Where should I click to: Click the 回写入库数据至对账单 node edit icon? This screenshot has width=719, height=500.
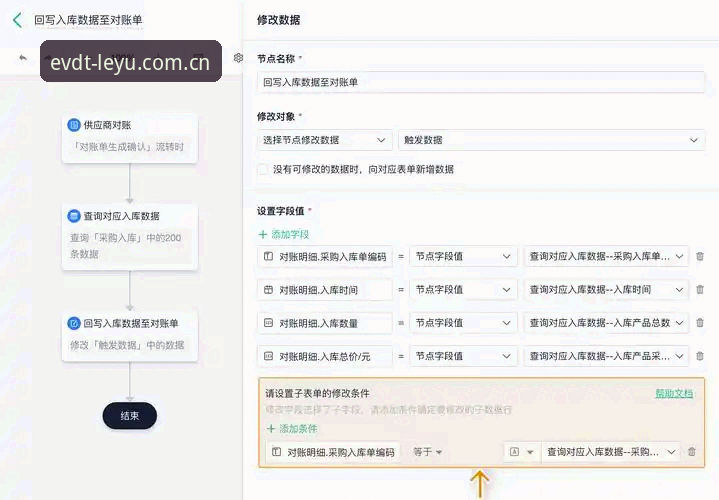coord(73,323)
